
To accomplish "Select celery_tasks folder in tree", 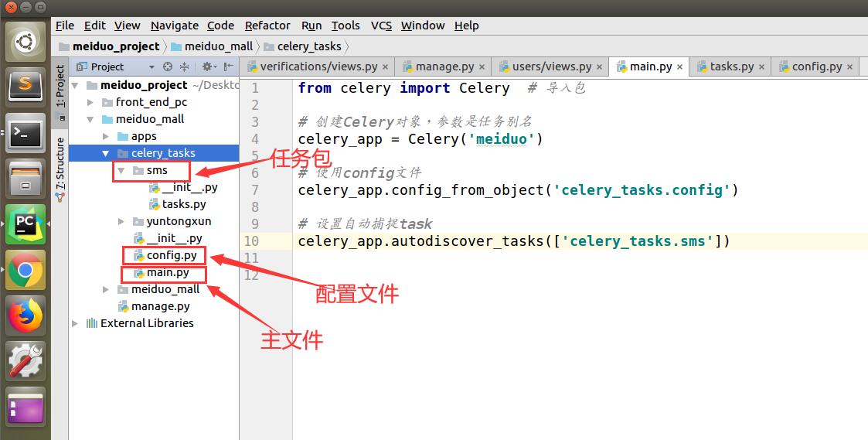I will pyautogui.click(x=154, y=154).
